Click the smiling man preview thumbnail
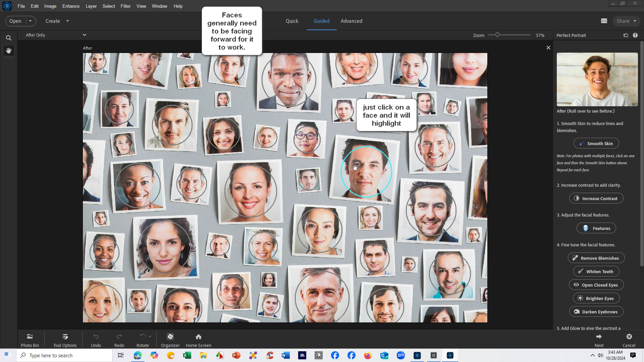 coord(597,79)
